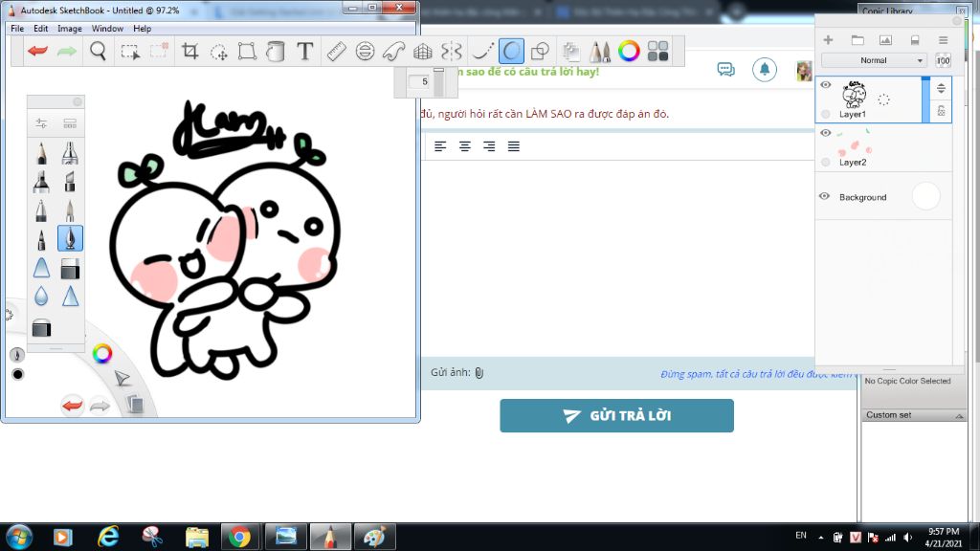Hide Layer1 using its eye icon
The image size is (980, 551).
click(x=826, y=85)
